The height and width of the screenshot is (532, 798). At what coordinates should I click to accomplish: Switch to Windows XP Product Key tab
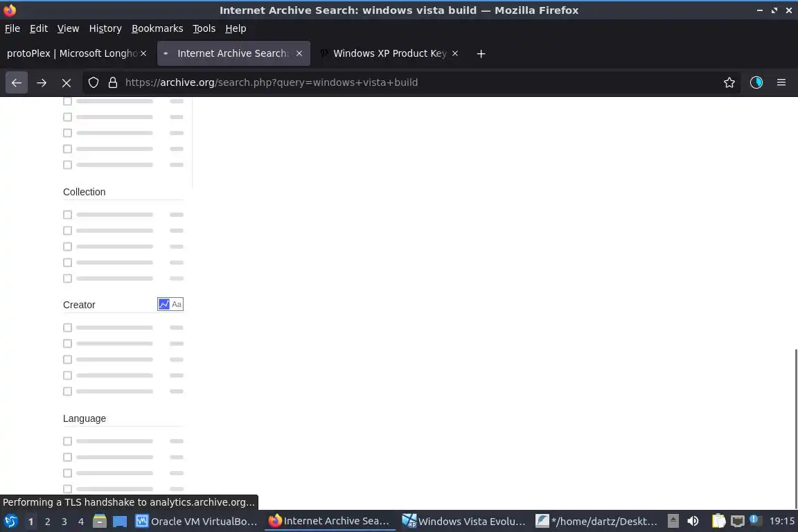point(389,53)
